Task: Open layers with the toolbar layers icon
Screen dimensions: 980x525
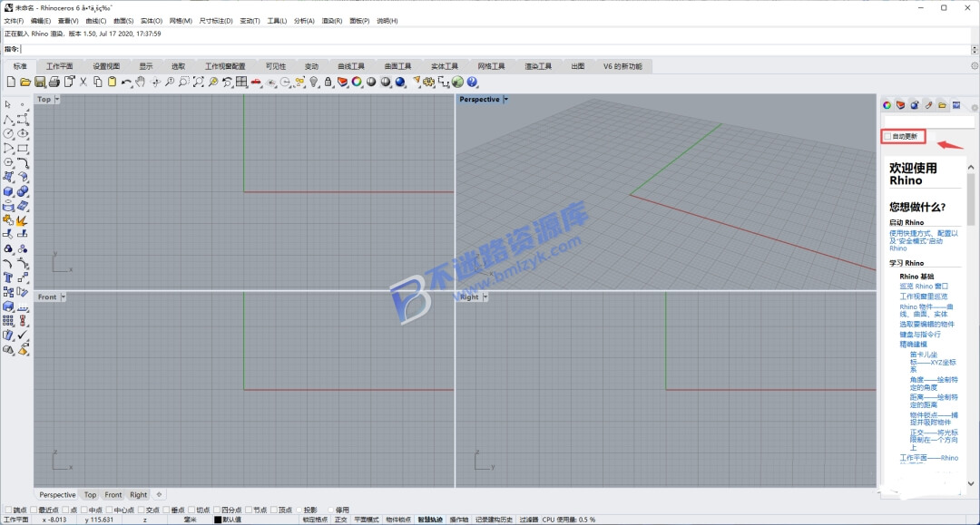Action: tap(342, 82)
